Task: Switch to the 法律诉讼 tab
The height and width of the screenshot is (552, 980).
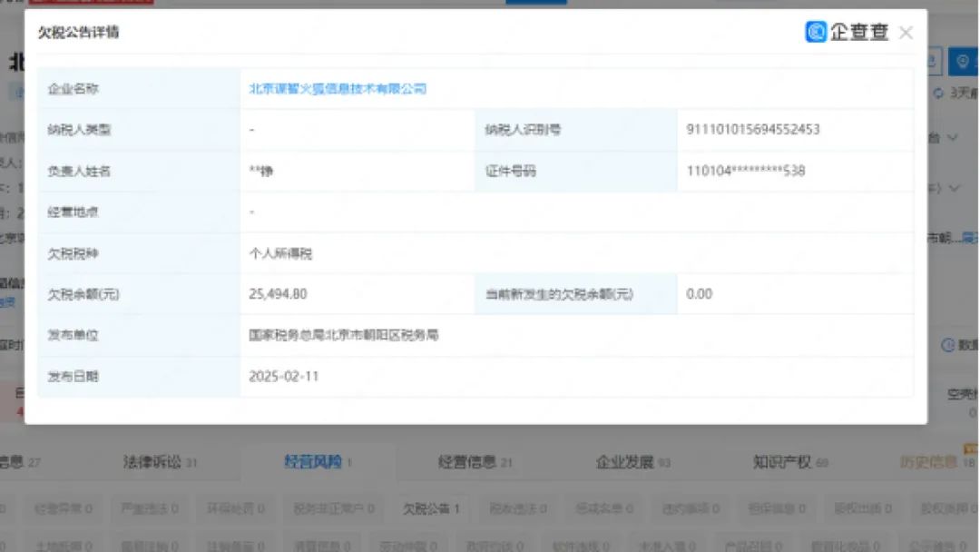Action: (152, 462)
